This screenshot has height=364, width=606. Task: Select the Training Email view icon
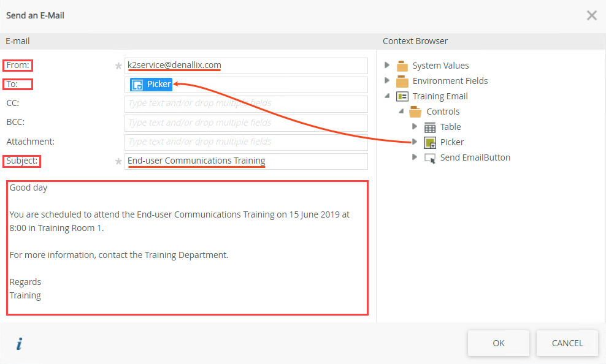click(403, 96)
